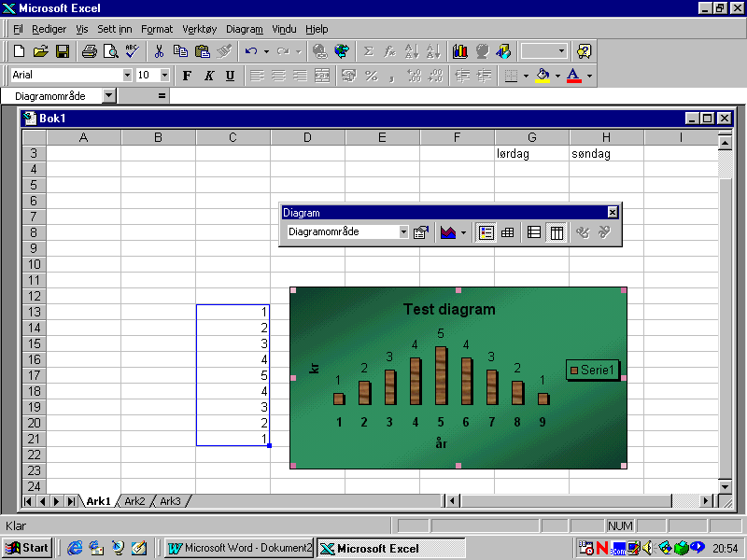The height and width of the screenshot is (560, 747).
Task: Click the Save floppy disk icon
Action: (63, 51)
